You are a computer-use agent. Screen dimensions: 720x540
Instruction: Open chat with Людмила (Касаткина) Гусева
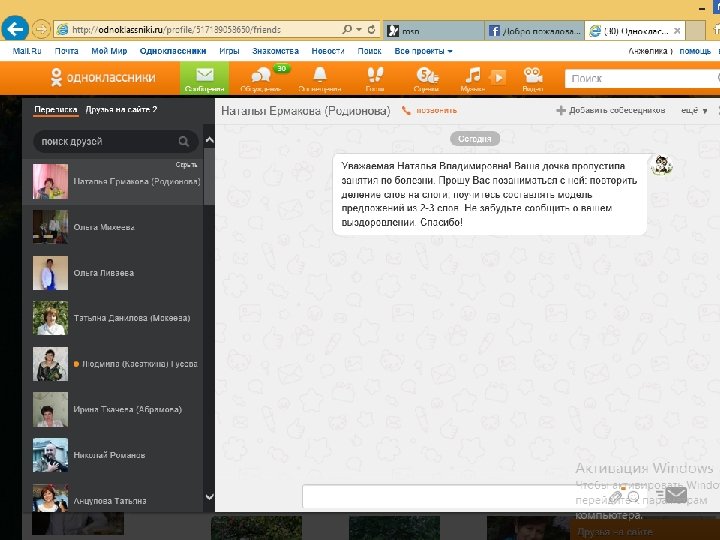[x=113, y=364]
